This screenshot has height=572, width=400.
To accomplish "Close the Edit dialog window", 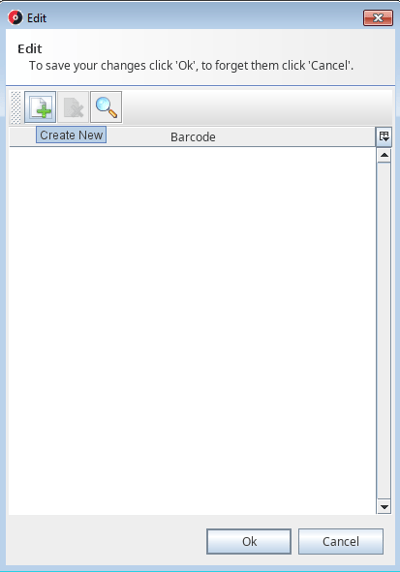I will pyautogui.click(x=378, y=18).
